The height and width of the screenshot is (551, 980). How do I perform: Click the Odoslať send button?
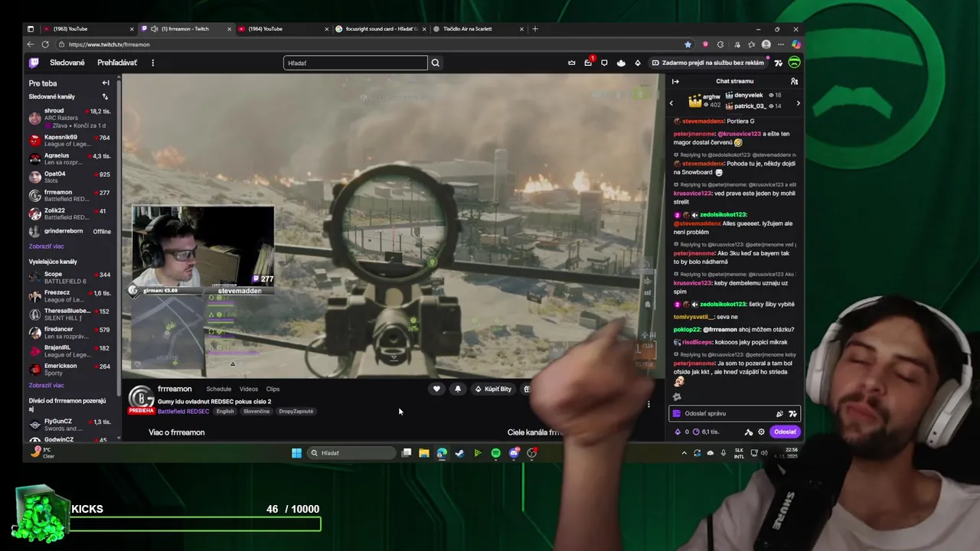coord(785,432)
